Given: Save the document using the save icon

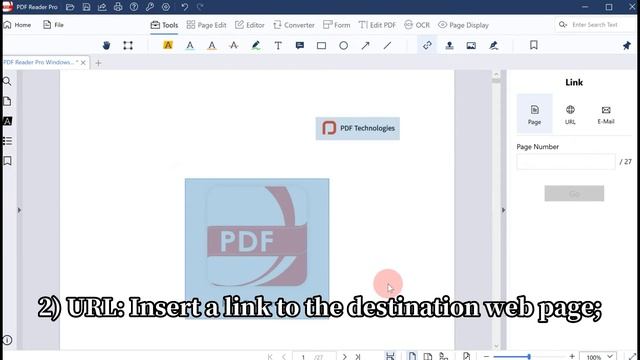Looking at the screenshot, I should click(x=86, y=7).
